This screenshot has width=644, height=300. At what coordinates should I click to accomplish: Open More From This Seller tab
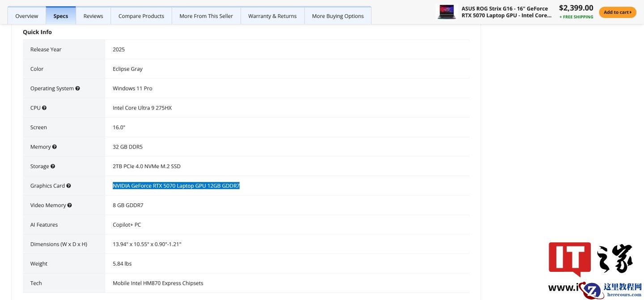pyautogui.click(x=206, y=16)
